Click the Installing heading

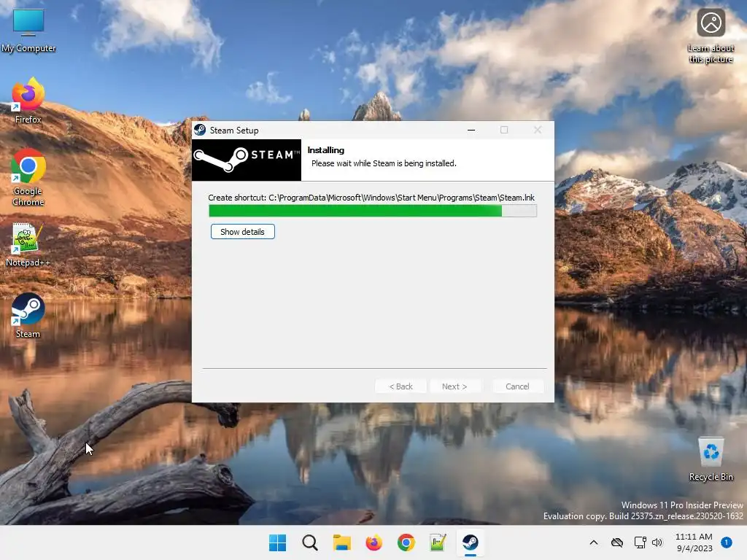[326, 150]
